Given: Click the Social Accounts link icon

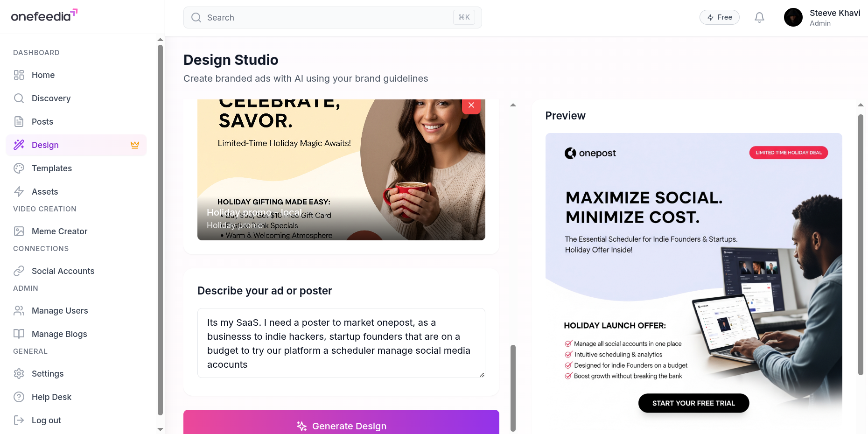Looking at the screenshot, I should pos(19,271).
